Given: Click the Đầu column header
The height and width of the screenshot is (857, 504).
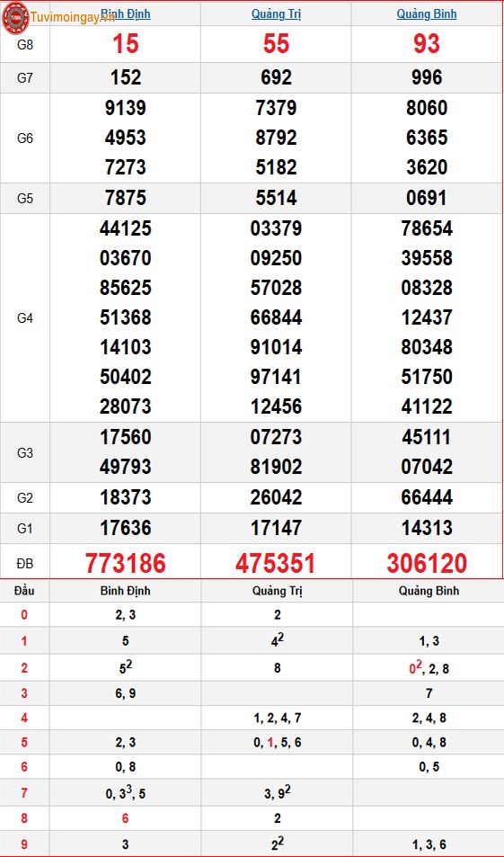Looking at the screenshot, I should (24, 591).
